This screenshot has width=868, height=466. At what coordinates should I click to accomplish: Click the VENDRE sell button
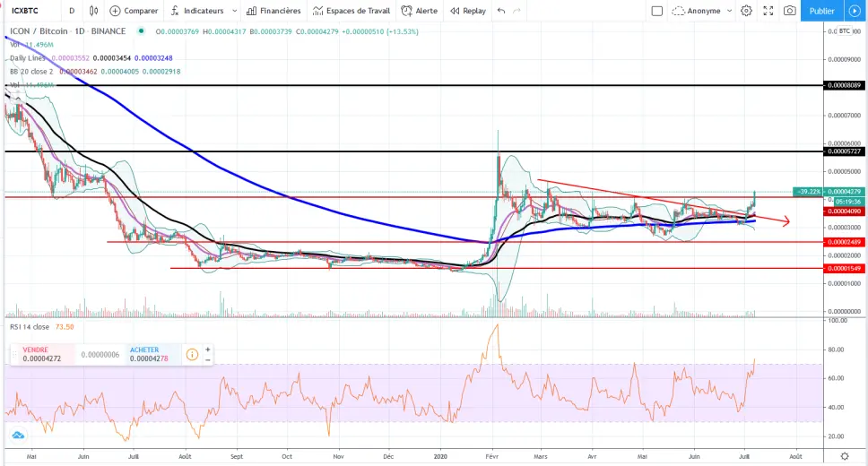click(42, 354)
